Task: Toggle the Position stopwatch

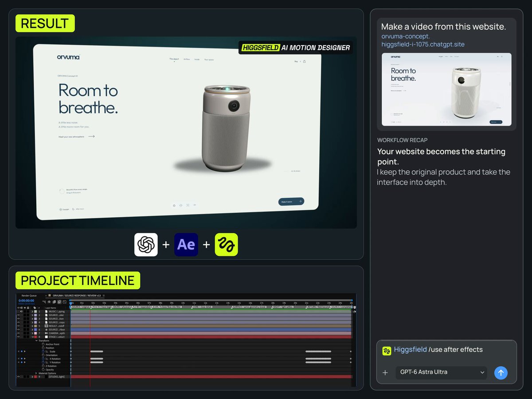Action: point(43,348)
